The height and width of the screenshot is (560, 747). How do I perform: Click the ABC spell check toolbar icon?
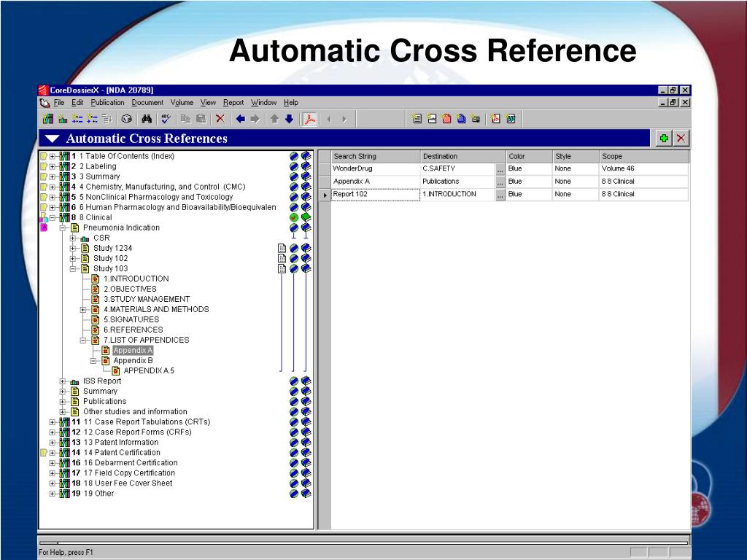(166, 119)
